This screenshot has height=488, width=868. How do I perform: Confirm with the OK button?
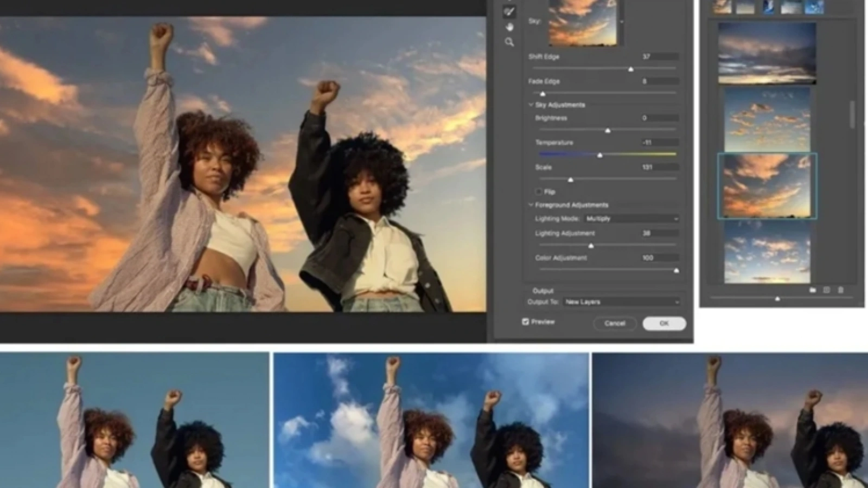664,323
